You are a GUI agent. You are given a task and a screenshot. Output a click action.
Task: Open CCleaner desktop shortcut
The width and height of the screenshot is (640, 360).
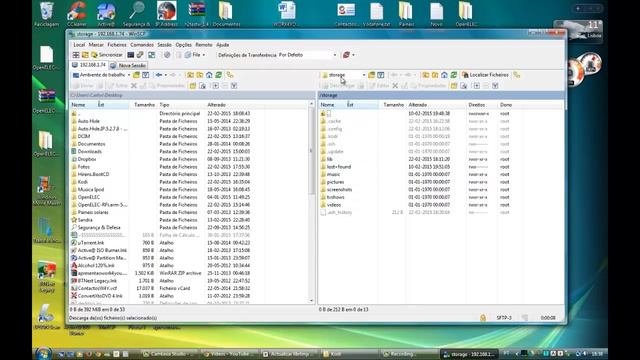(77, 14)
